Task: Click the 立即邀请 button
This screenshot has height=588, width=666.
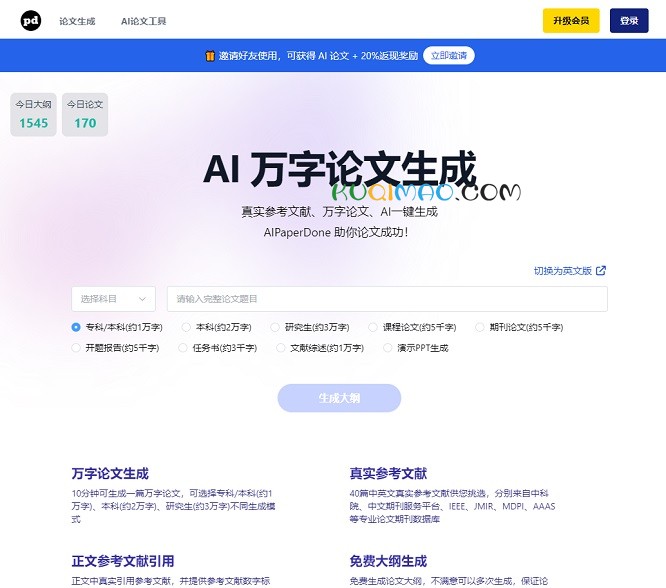Action: pyautogui.click(x=449, y=56)
